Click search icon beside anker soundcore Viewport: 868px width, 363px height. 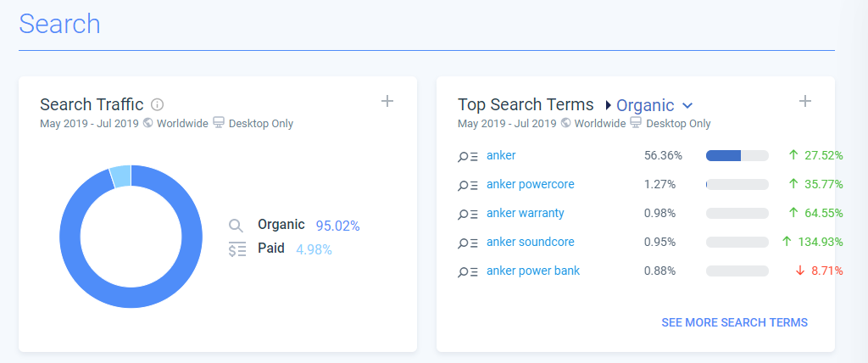pos(468,243)
